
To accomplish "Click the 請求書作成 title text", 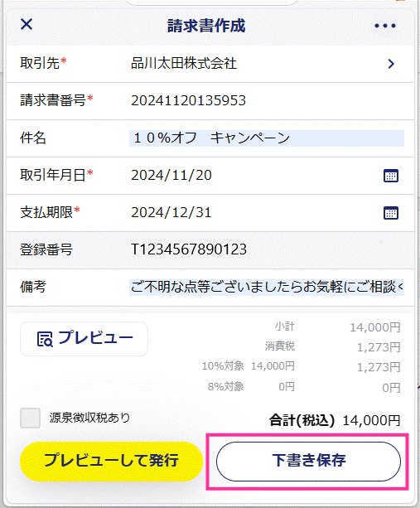I will coord(206,26).
